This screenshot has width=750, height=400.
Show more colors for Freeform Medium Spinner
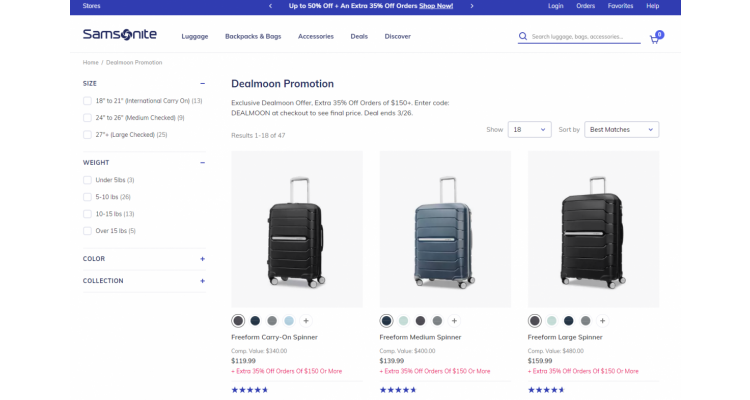pyautogui.click(x=454, y=321)
